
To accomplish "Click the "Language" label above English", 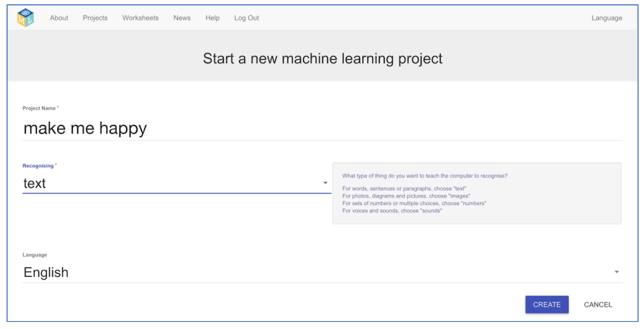I will [x=35, y=254].
